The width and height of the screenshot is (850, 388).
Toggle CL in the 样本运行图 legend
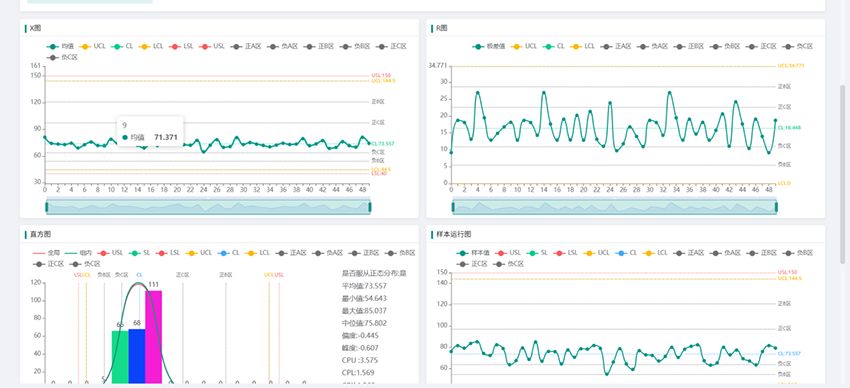pyautogui.click(x=627, y=253)
